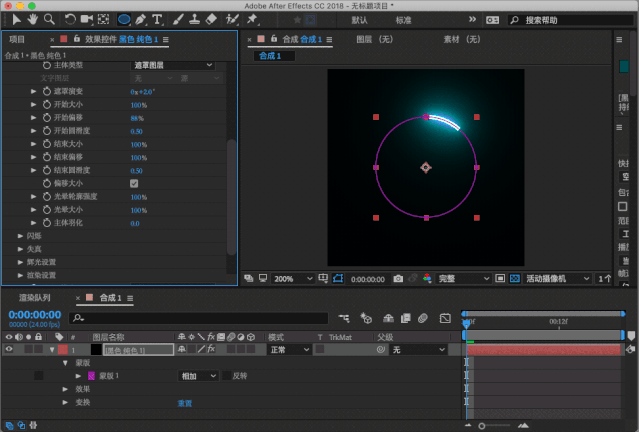
Task: Select the Pen tool
Action: pyautogui.click(x=143, y=19)
